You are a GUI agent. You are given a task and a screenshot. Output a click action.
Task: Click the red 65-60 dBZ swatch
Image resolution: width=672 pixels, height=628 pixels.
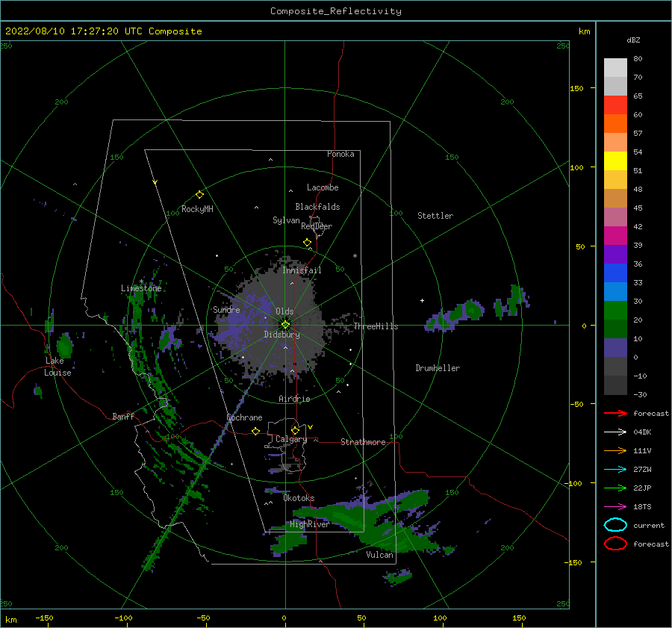tap(615, 105)
